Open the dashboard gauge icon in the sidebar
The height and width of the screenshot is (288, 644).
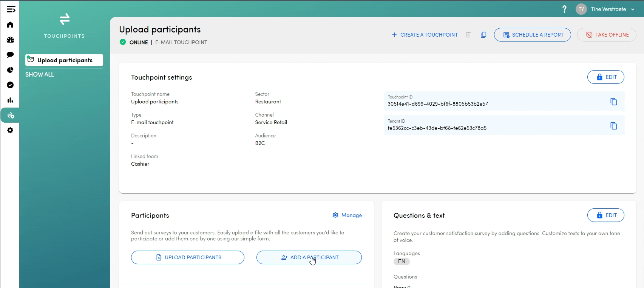(10, 40)
